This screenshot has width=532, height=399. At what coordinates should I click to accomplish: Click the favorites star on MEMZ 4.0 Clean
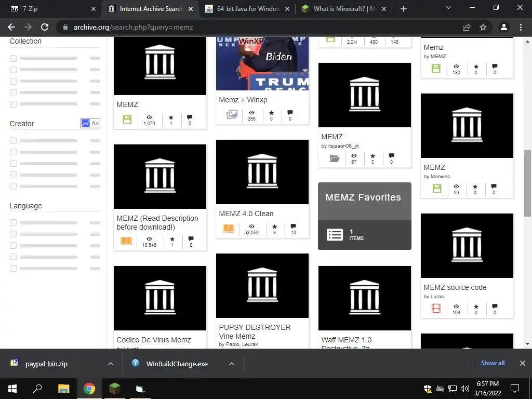coord(274,227)
